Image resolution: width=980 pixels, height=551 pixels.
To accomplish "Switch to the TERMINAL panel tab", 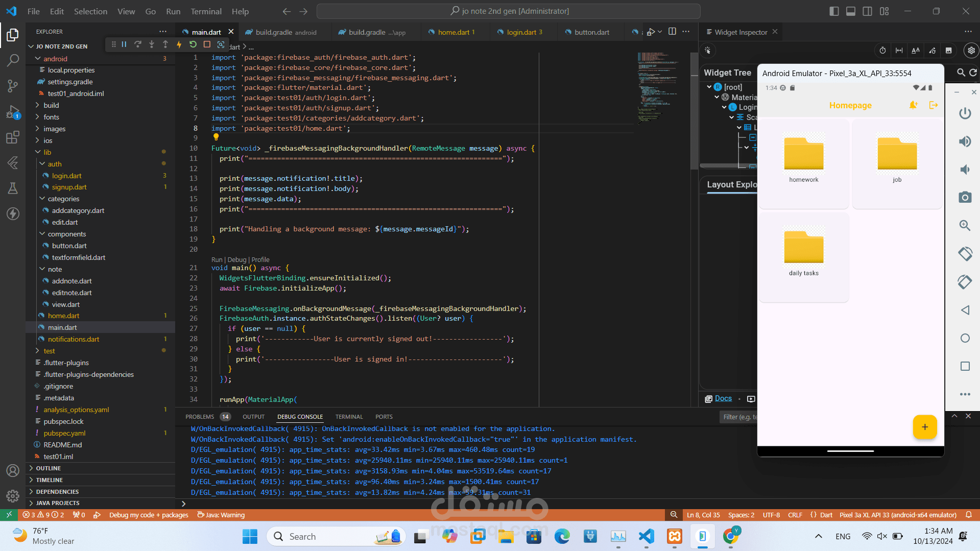I will click(349, 417).
